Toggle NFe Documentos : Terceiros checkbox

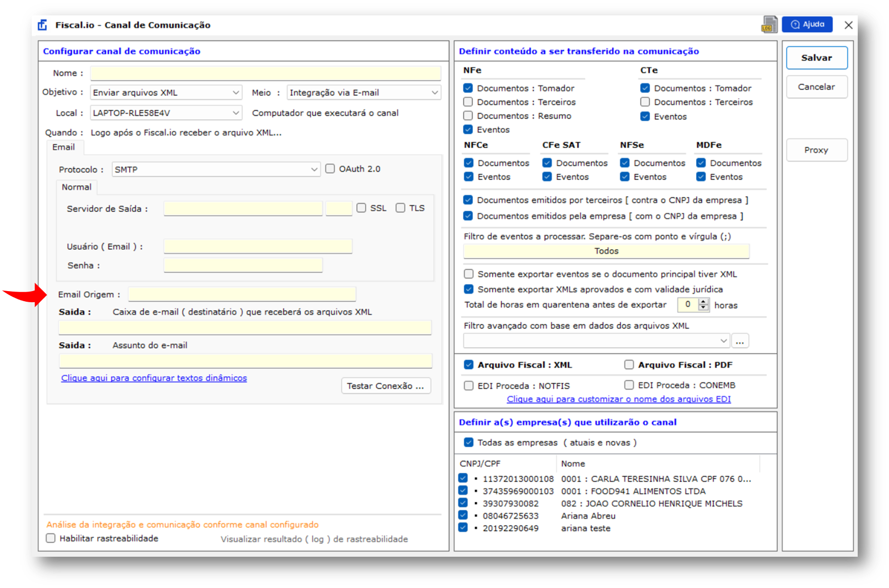click(x=468, y=102)
